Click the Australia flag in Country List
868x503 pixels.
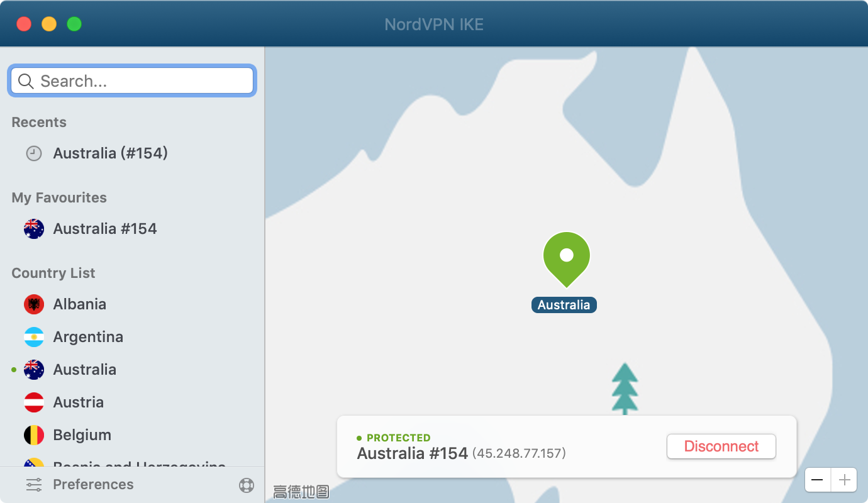pyautogui.click(x=34, y=370)
